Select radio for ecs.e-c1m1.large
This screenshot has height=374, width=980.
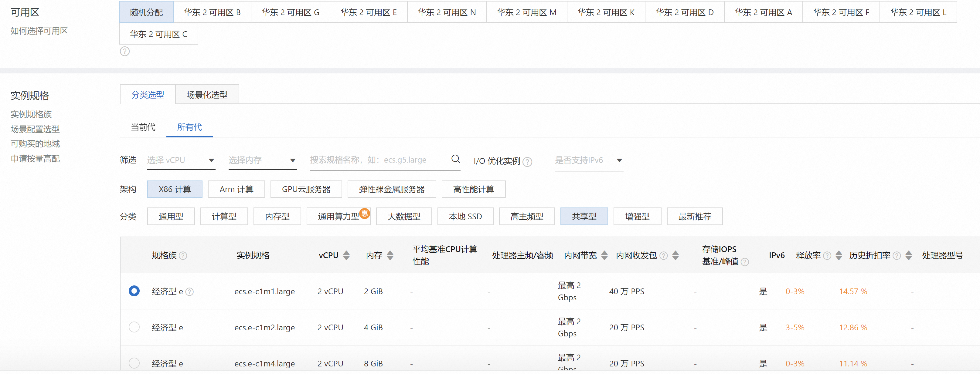[134, 291]
